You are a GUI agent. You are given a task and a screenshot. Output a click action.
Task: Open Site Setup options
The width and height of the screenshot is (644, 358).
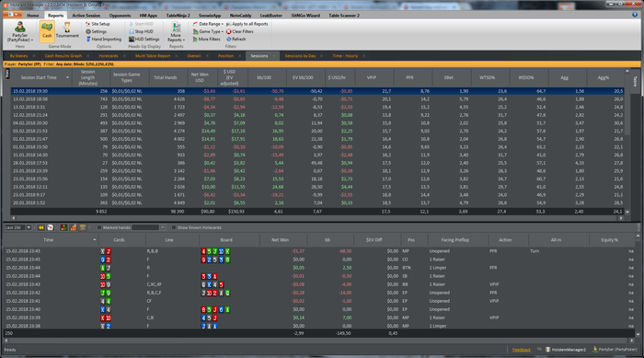(98, 24)
